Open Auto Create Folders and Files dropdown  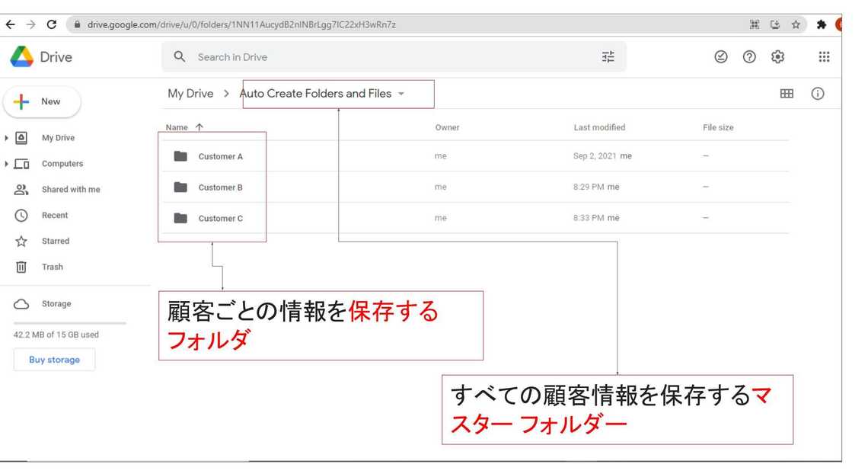click(x=401, y=94)
